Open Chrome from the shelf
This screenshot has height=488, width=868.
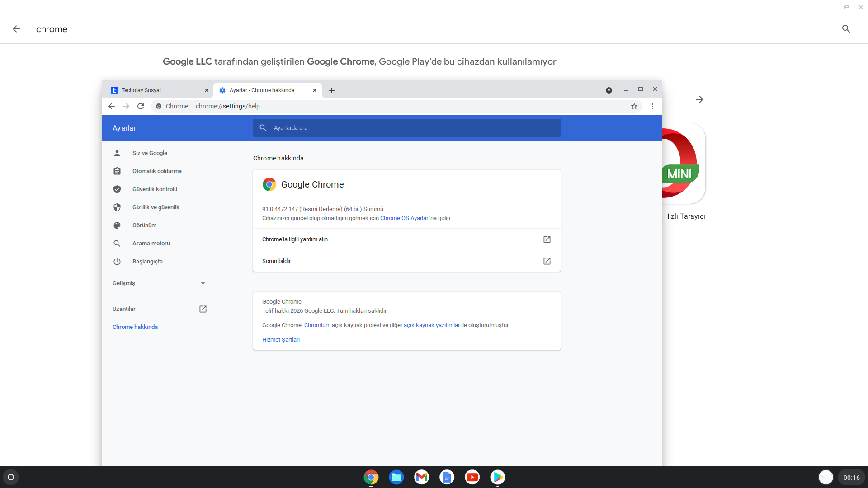tap(371, 477)
